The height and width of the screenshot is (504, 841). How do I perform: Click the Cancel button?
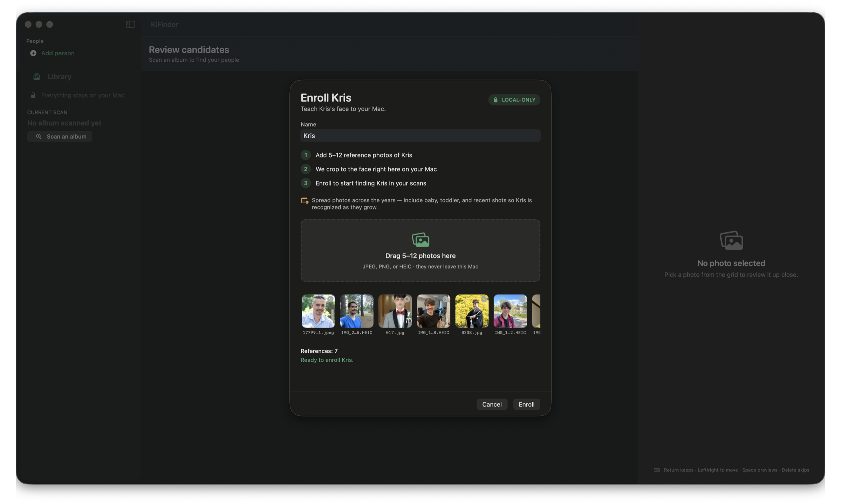492,405
